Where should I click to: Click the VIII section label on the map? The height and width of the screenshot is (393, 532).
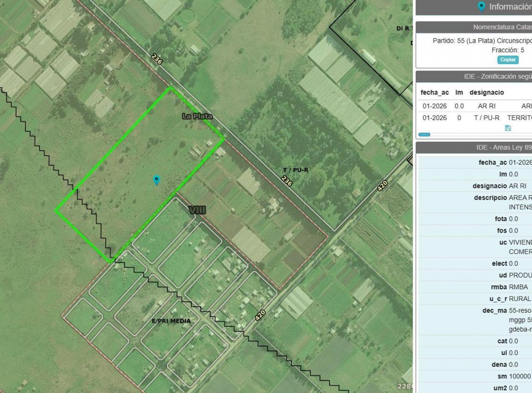(197, 210)
